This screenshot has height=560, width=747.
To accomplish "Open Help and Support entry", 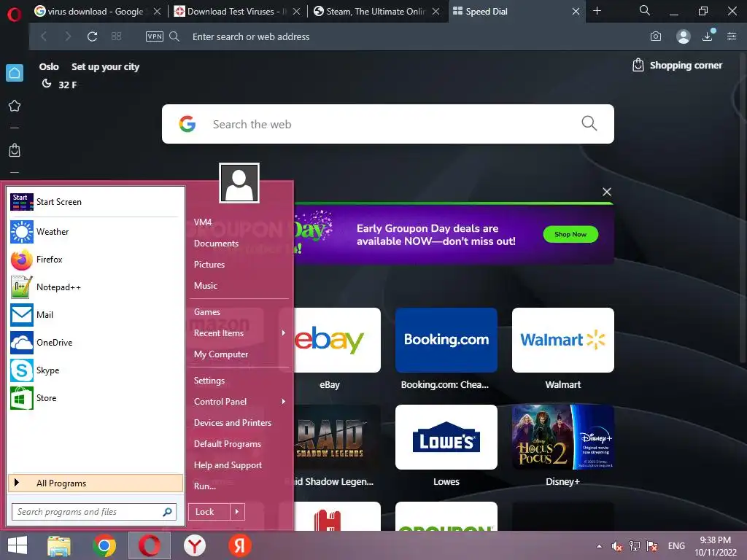I will tap(228, 464).
